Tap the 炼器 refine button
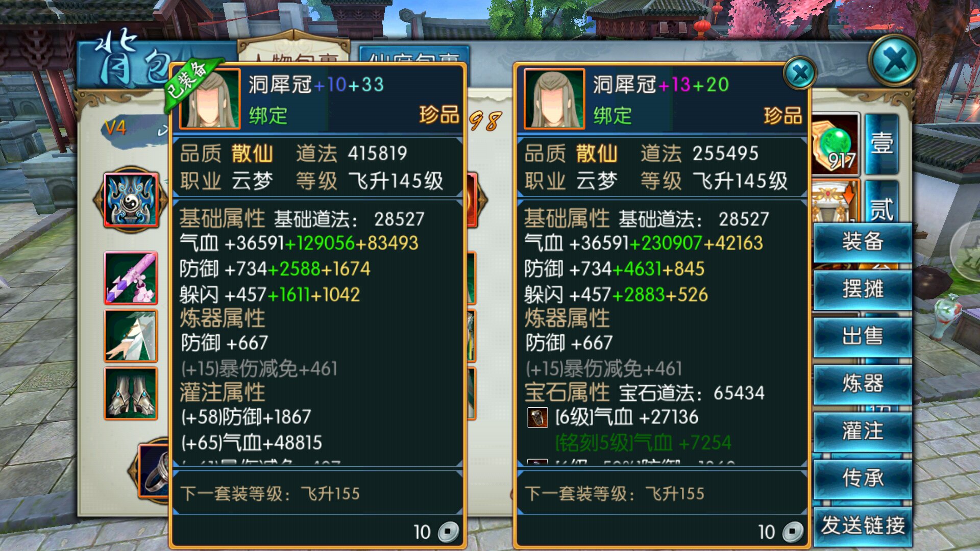This screenshot has height=551, width=980. (x=863, y=384)
